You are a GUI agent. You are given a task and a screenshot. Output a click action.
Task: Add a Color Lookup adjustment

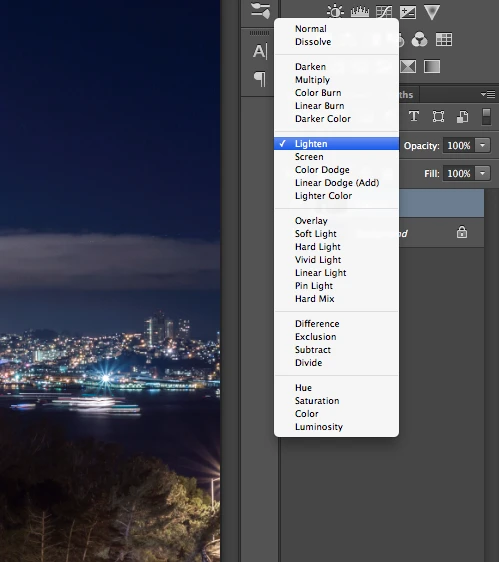(444, 39)
